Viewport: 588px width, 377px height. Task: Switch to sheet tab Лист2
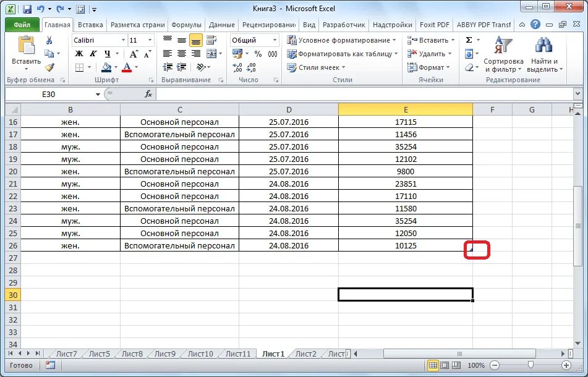coord(305,354)
